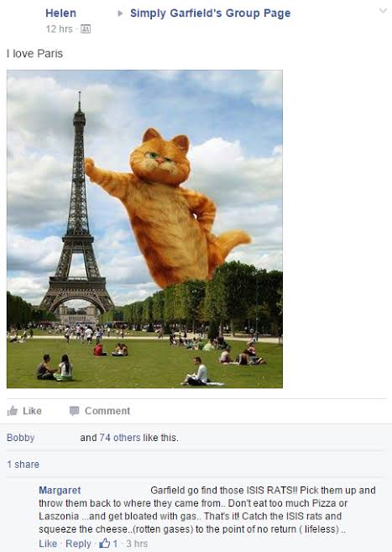
Task: Show the 74 others who liked this
Action: coord(120,438)
